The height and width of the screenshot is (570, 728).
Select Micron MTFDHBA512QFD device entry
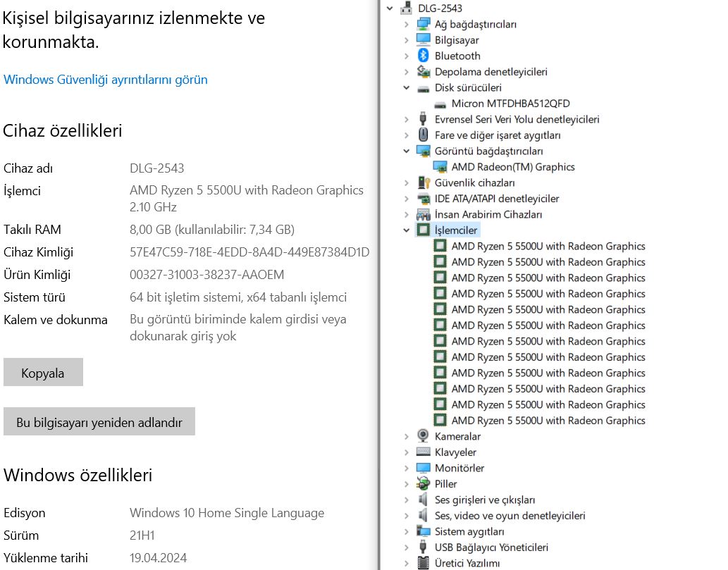pyautogui.click(x=511, y=103)
